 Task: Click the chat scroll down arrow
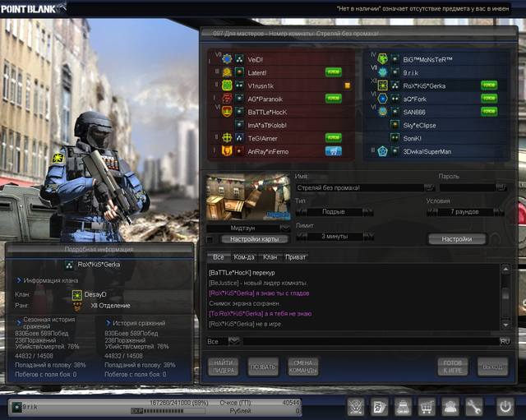coord(505,325)
